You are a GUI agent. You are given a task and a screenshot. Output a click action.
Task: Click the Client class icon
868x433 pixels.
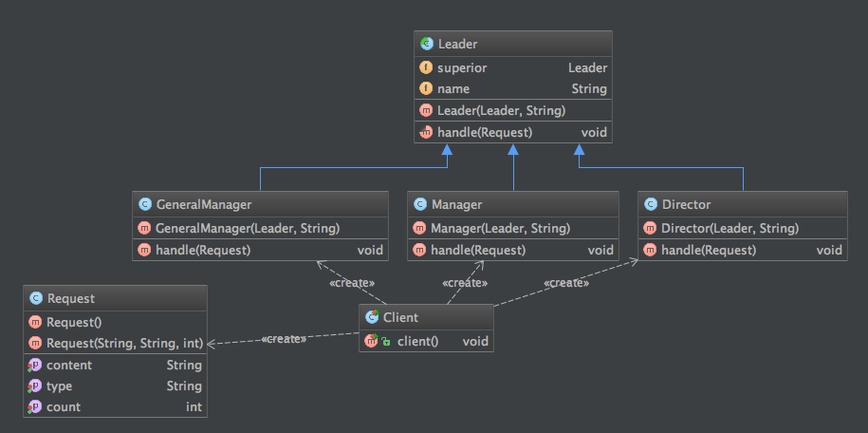coord(373,317)
